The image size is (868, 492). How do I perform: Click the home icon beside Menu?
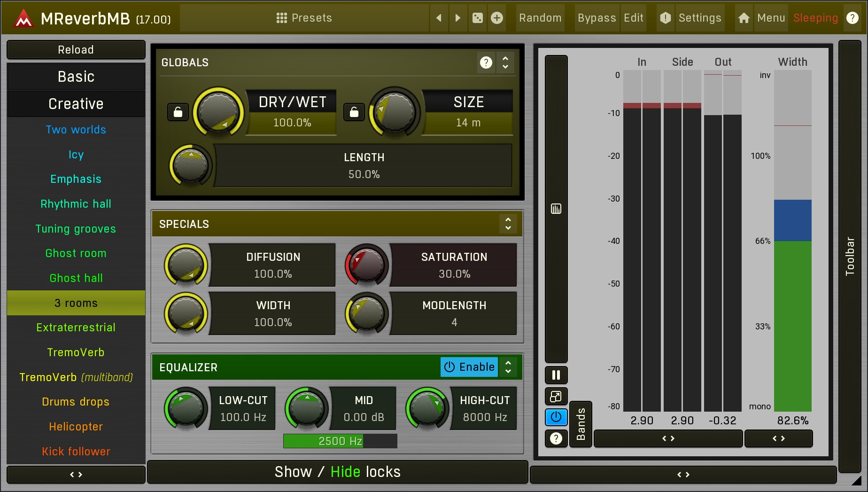744,18
